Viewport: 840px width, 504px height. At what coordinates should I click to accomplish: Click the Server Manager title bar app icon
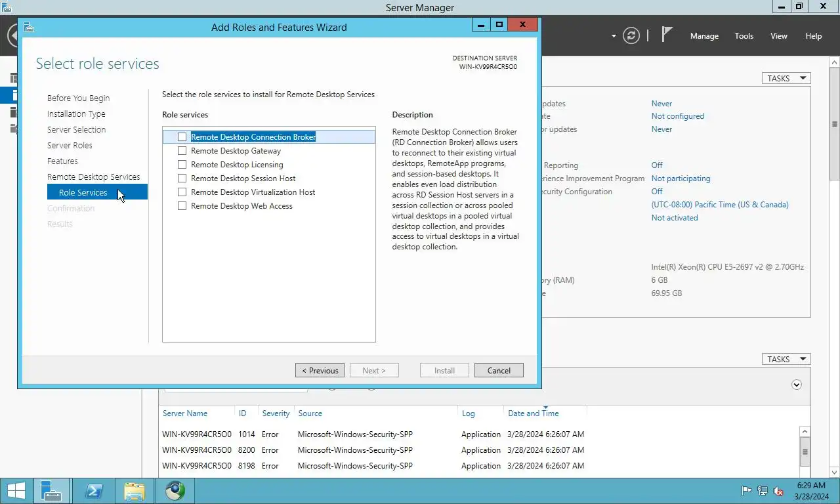[6, 7]
